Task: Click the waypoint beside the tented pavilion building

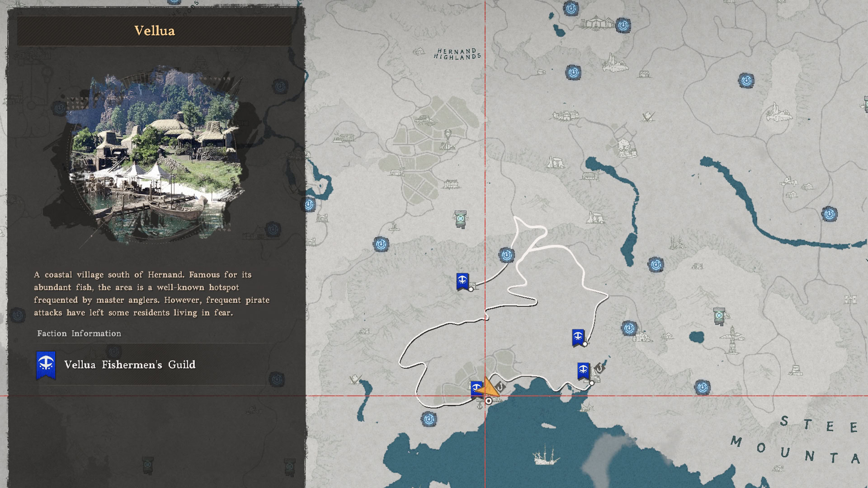Action: coord(623,26)
